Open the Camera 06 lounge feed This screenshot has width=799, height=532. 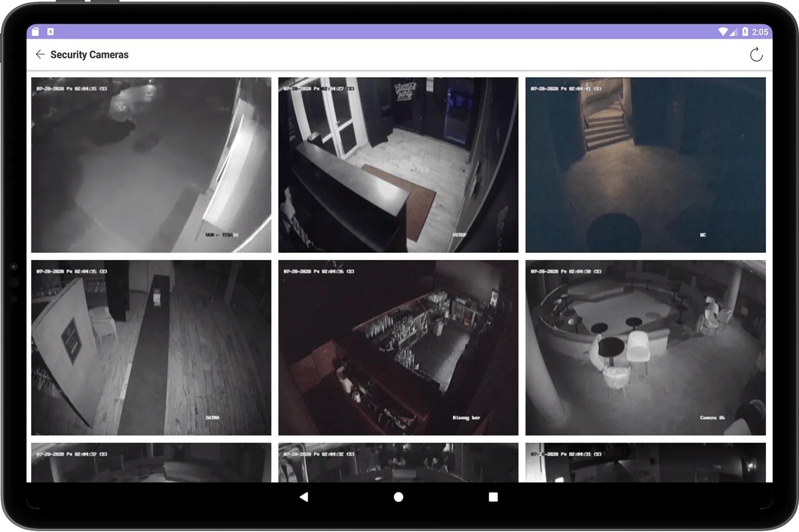645,347
